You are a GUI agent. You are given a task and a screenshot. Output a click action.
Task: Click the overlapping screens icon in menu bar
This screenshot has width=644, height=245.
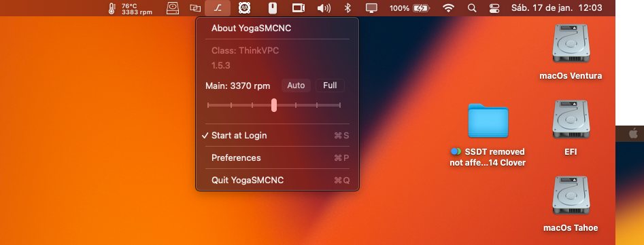(195, 8)
